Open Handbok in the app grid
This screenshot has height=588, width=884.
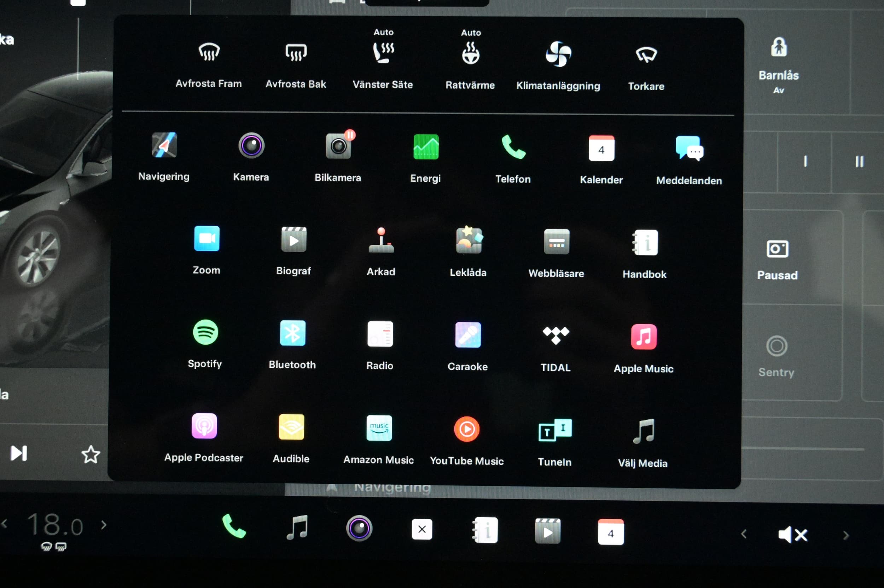645,254
